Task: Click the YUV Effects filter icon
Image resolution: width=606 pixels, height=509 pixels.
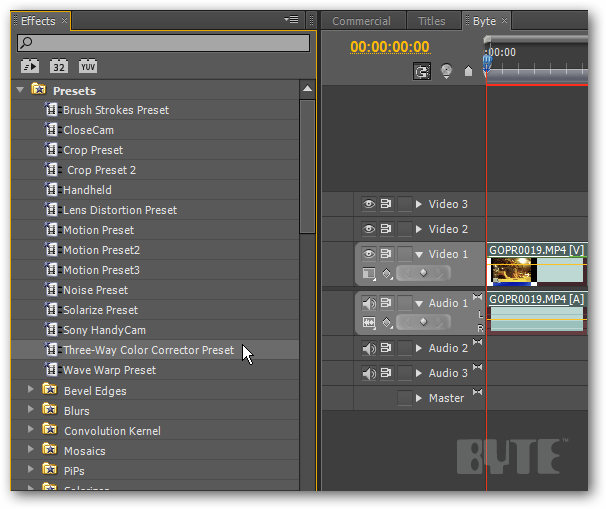Action: click(88, 66)
